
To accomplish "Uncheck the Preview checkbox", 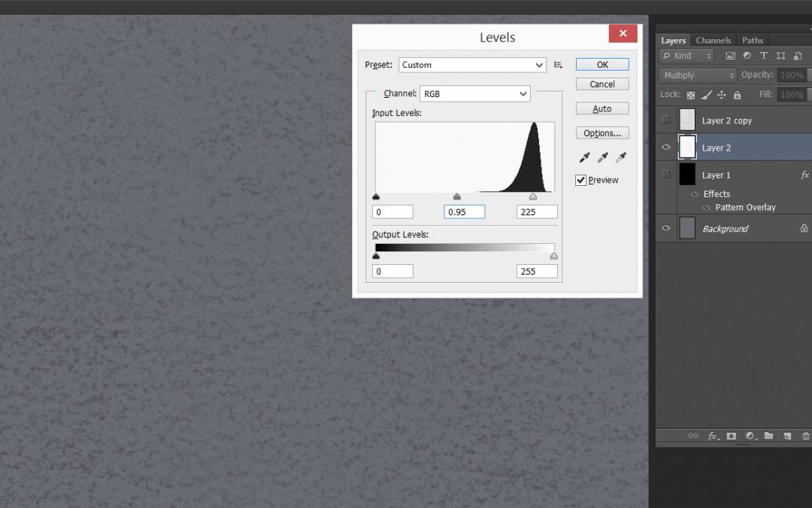I will click(580, 181).
